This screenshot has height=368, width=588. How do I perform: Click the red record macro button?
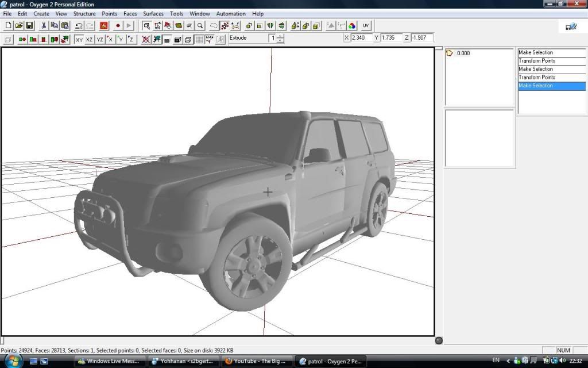pos(118,25)
